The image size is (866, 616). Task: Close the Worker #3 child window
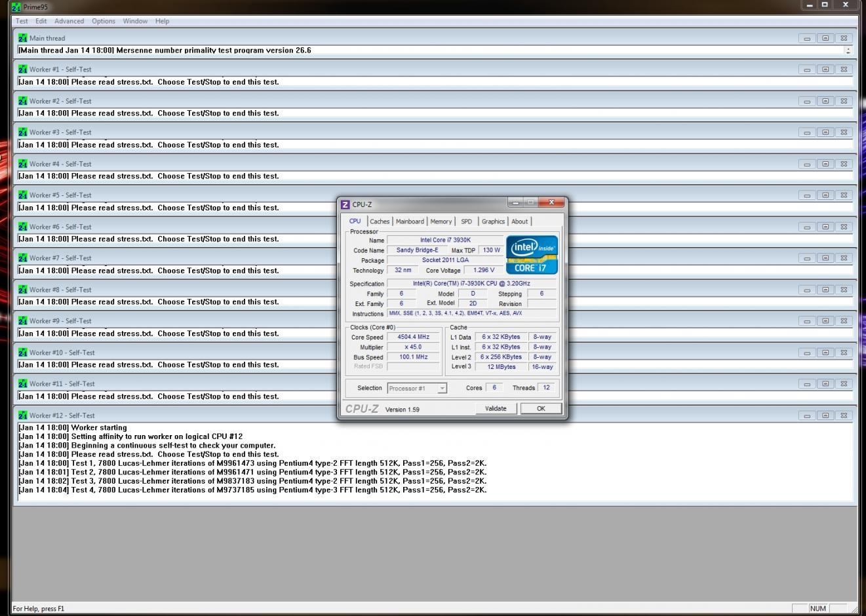point(844,132)
